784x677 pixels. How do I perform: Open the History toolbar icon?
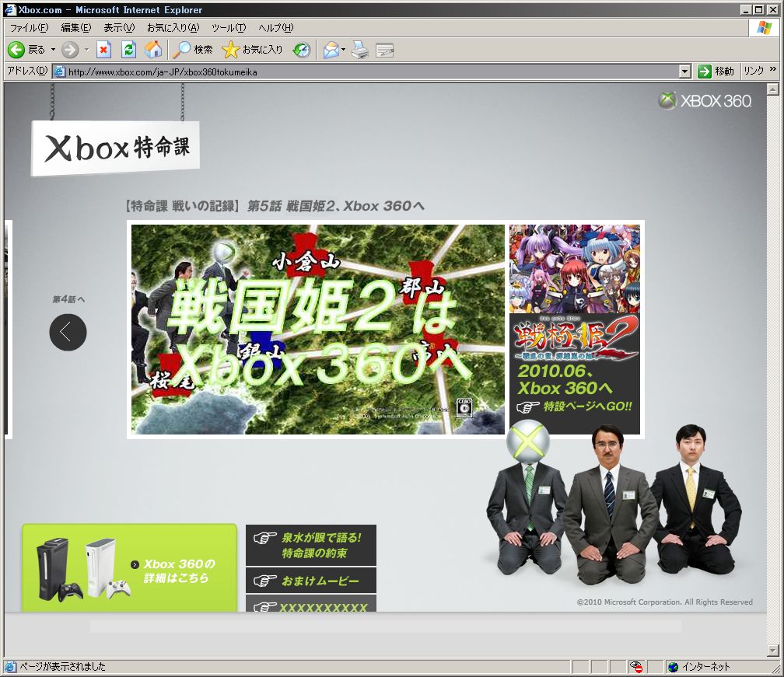coord(302,50)
